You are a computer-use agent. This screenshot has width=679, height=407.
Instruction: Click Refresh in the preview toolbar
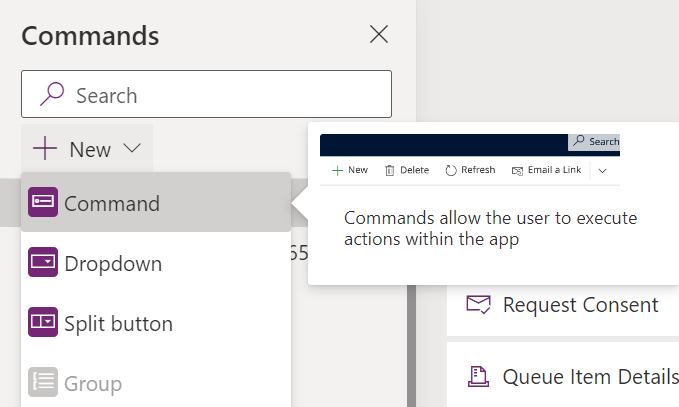click(470, 170)
